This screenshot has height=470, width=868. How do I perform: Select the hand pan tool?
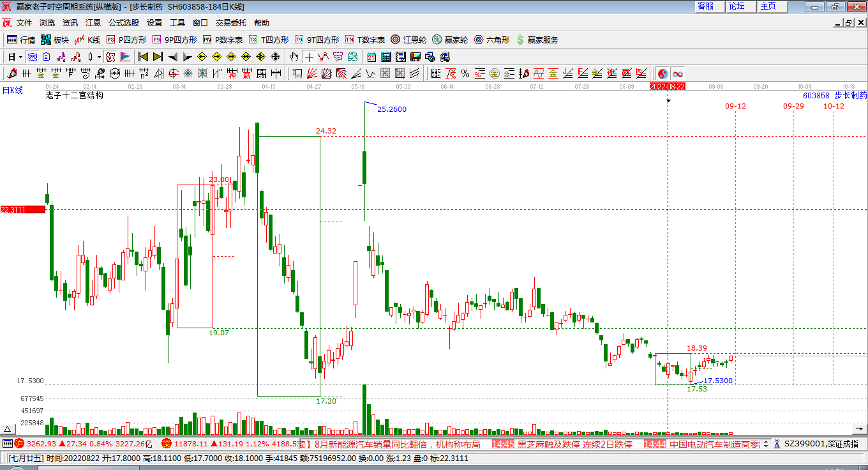[294, 57]
